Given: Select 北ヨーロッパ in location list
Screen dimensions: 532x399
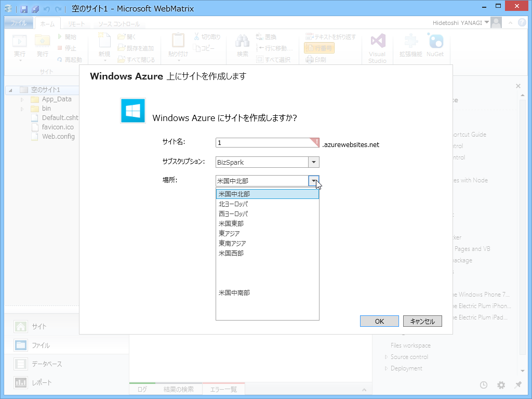Looking at the screenshot, I should (268, 204).
